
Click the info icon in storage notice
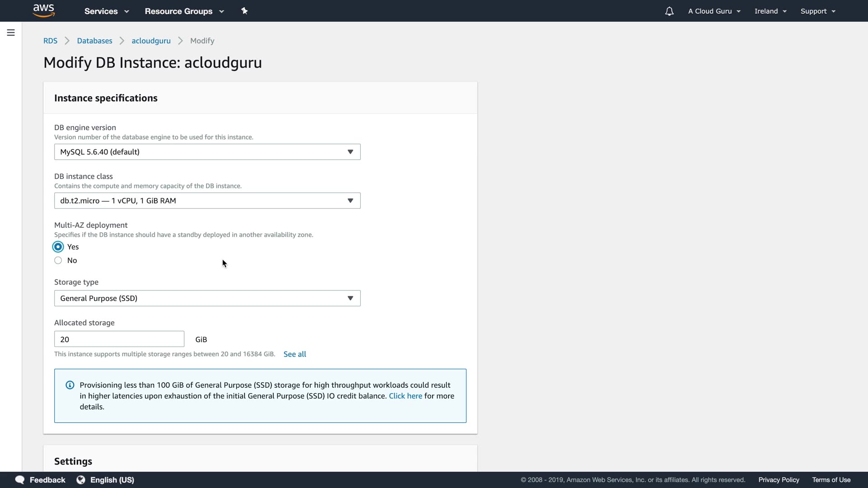70,385
